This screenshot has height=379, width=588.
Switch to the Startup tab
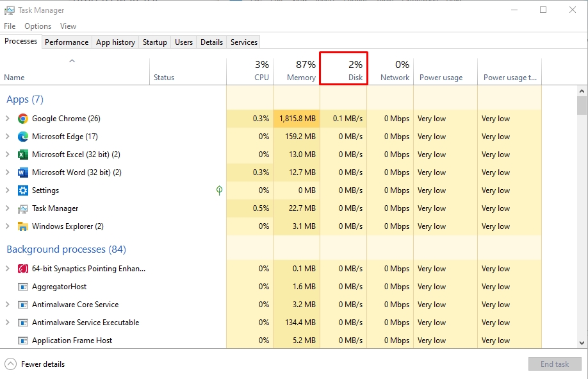click(x=154, y=42)
